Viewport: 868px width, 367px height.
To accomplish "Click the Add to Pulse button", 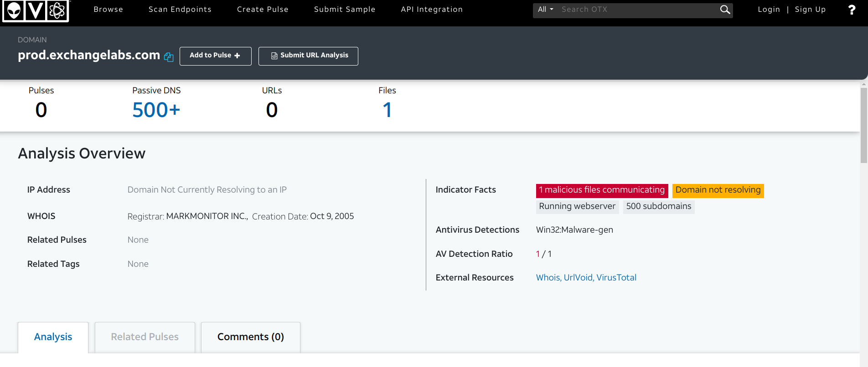I will (x=215, y=56).
